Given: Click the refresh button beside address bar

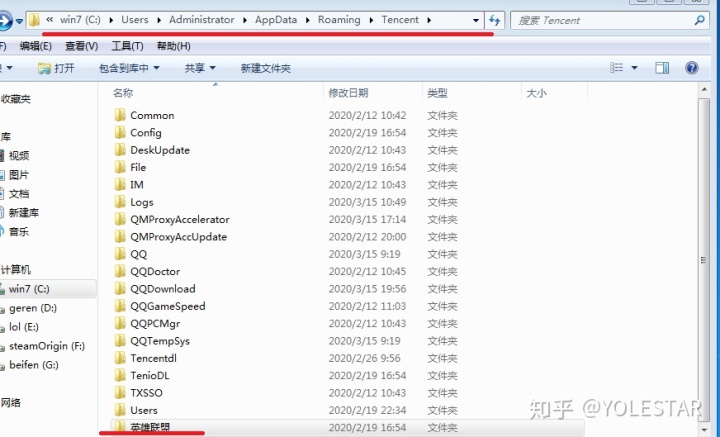Looking at the screenshot, I should click(x=495, y=20).
